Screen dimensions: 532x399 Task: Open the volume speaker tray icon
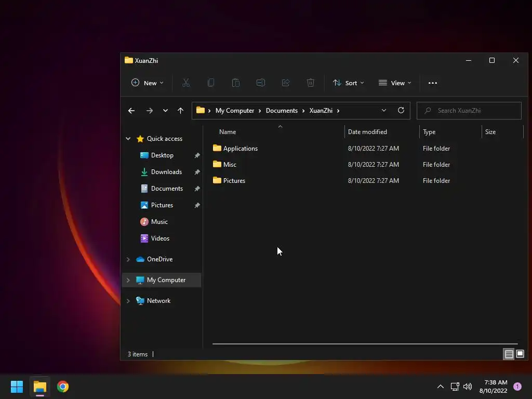tap(468, 387)
